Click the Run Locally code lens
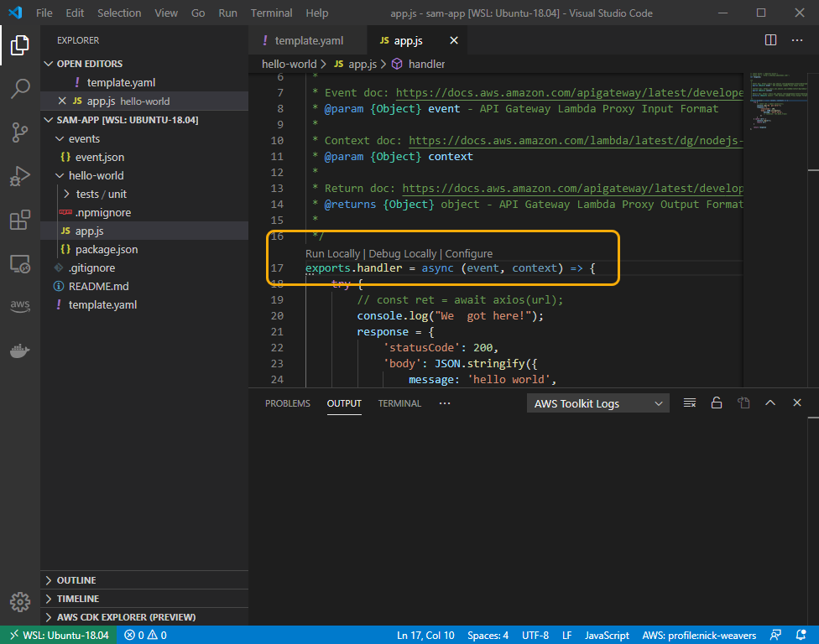Image resolution: width=819 pixels, height=644 pixels. click(x=332, y=253)
